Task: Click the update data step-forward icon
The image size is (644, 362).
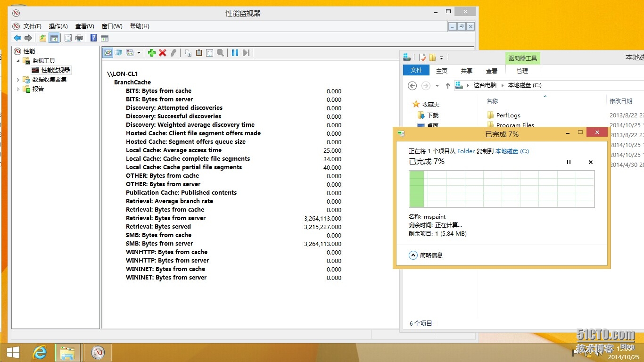Action: point(246,53)
